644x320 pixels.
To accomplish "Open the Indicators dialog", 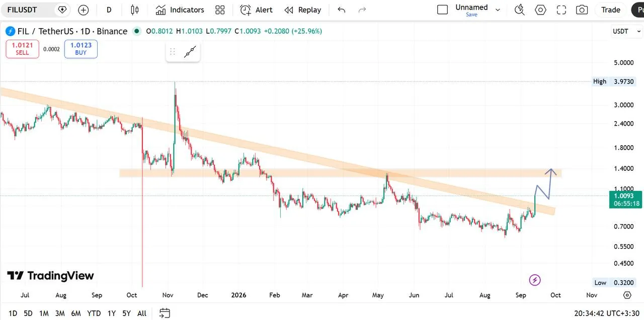I will click(180, 10).
